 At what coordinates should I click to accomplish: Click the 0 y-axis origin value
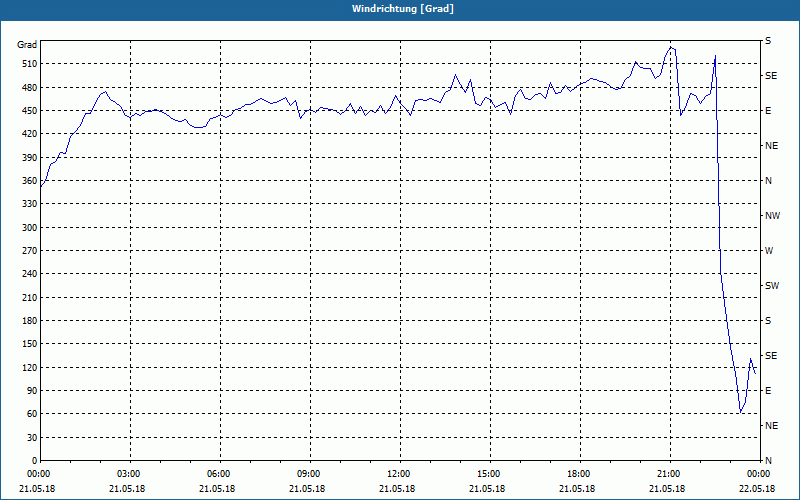click(35, 461)
